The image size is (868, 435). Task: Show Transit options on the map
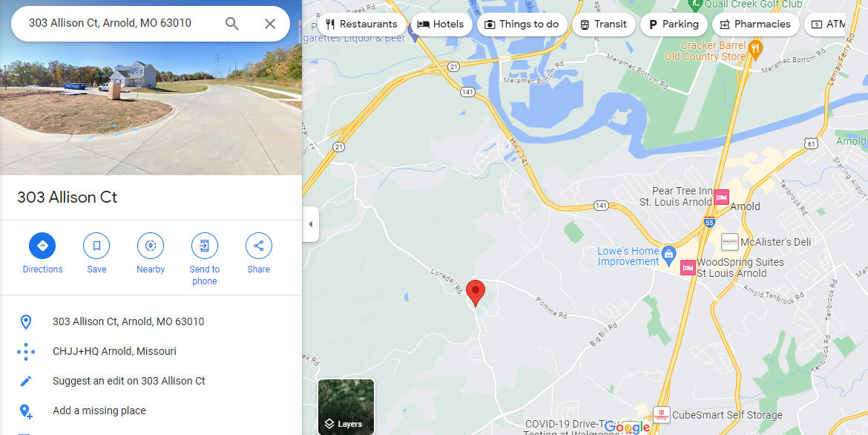(603, 24)
